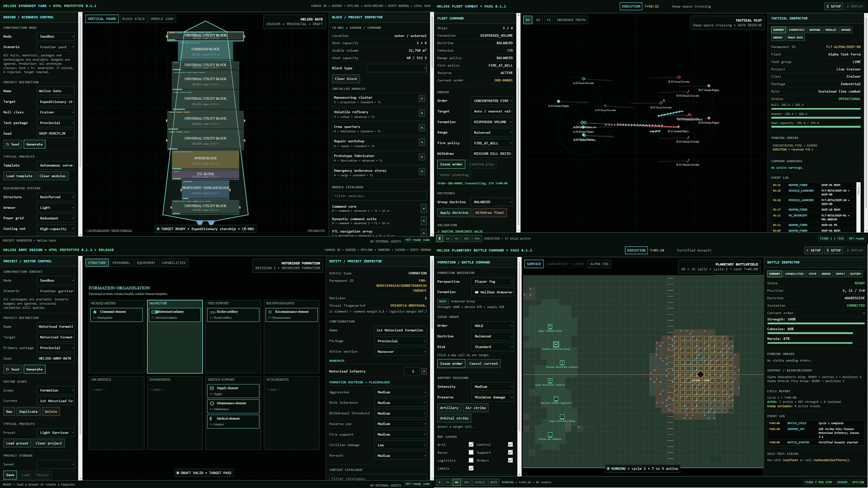Click the Withdraw fleet button
Screen dimensions: 868x488
(x=490, y=213)
